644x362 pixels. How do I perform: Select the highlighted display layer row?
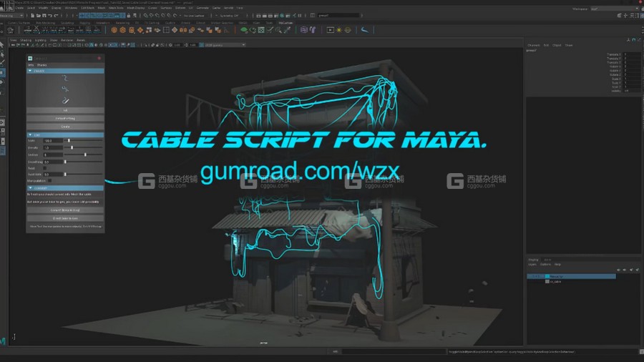pos(571,277)
